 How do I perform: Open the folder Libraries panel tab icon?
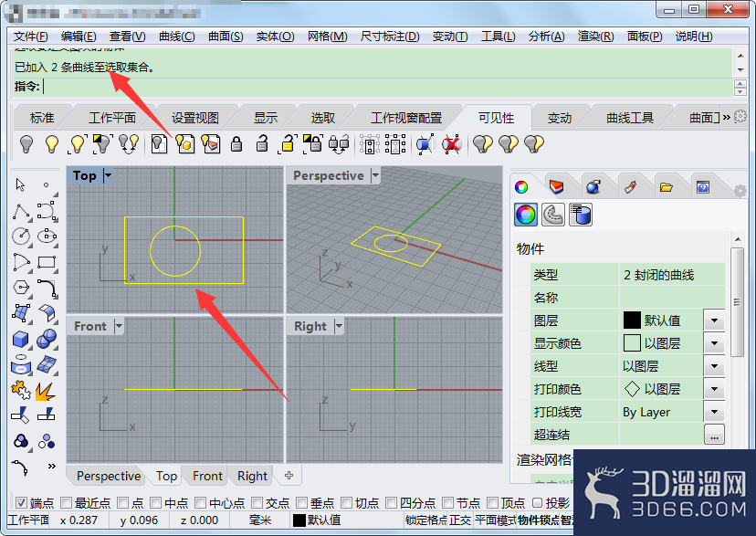[x=667, y=187]
